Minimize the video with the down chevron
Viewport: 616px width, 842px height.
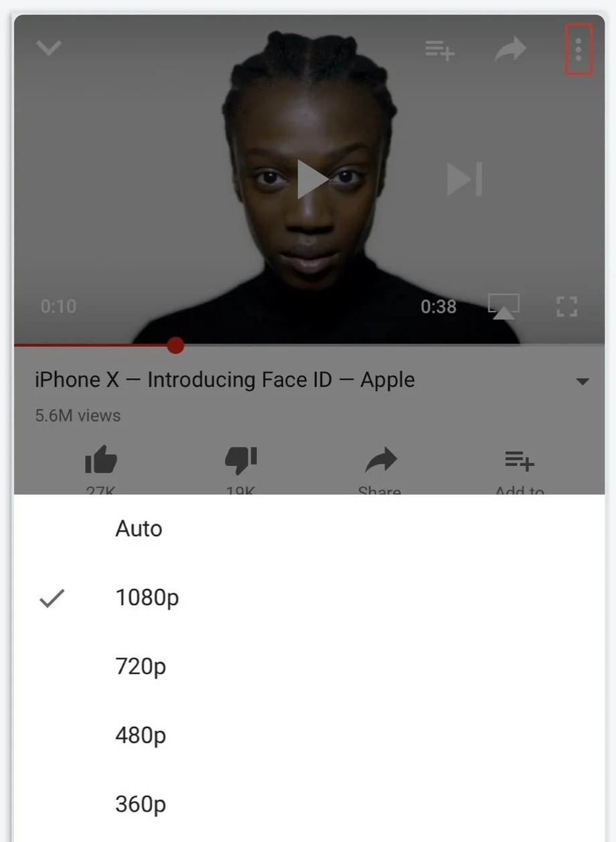coord(49,48)
